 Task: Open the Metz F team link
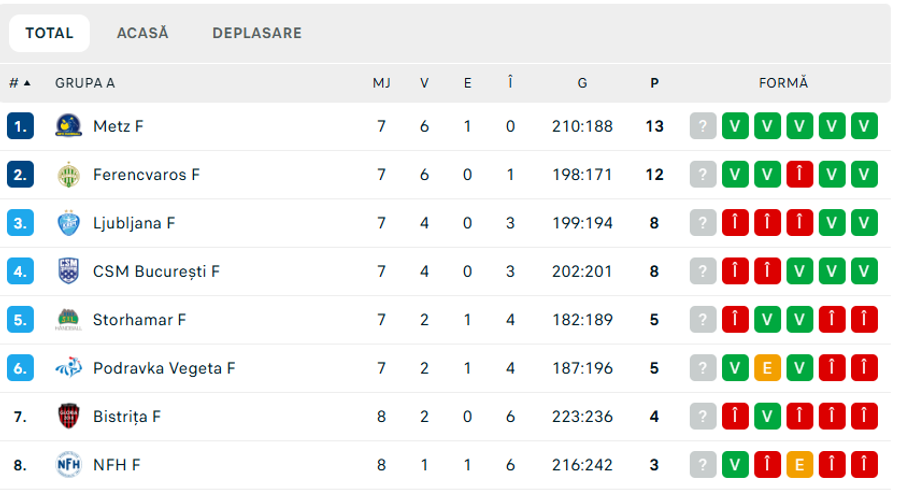pyautogui.click(x=118, y=126)
